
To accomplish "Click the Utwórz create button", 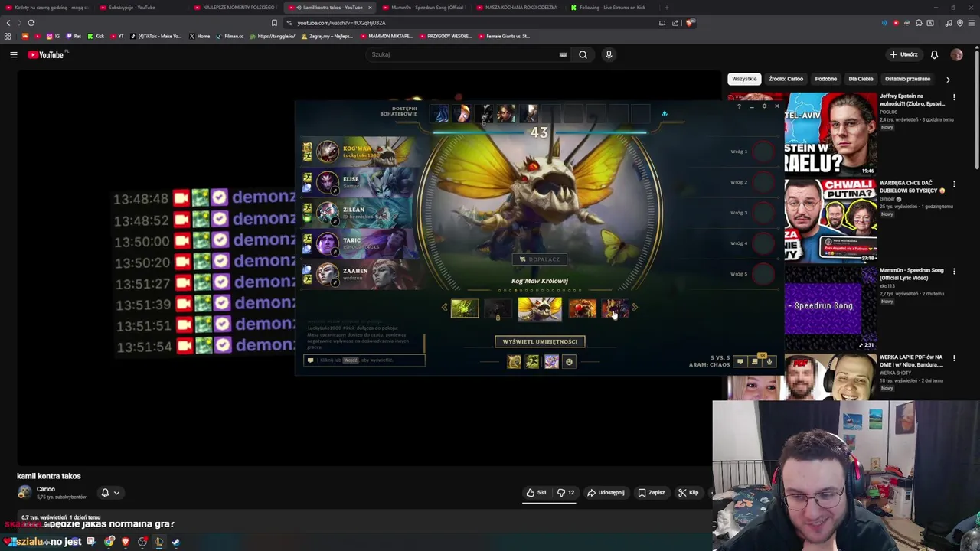I will (904, 54).
